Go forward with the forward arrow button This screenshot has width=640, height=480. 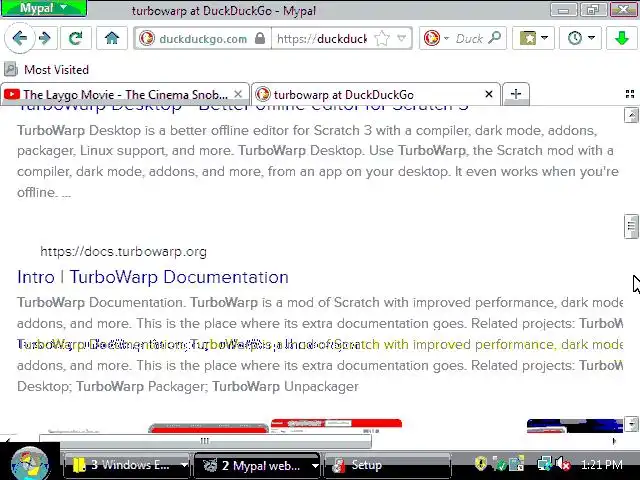click(x=45, y=38)
